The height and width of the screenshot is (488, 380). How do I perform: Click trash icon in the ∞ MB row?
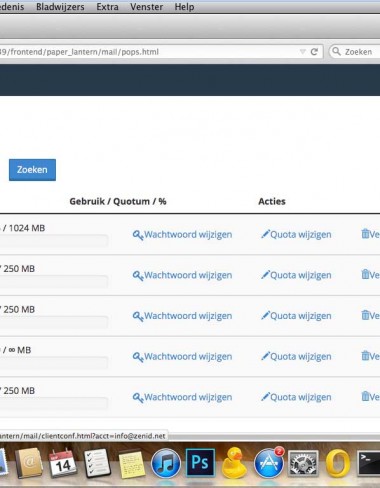365,356
